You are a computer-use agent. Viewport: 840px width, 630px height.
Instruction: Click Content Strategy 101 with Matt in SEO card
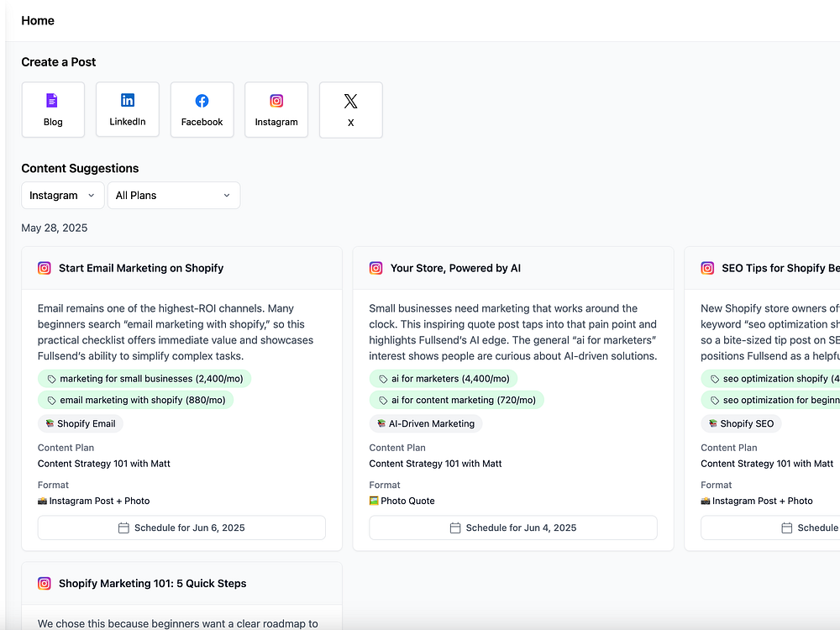tap(767, 464)
